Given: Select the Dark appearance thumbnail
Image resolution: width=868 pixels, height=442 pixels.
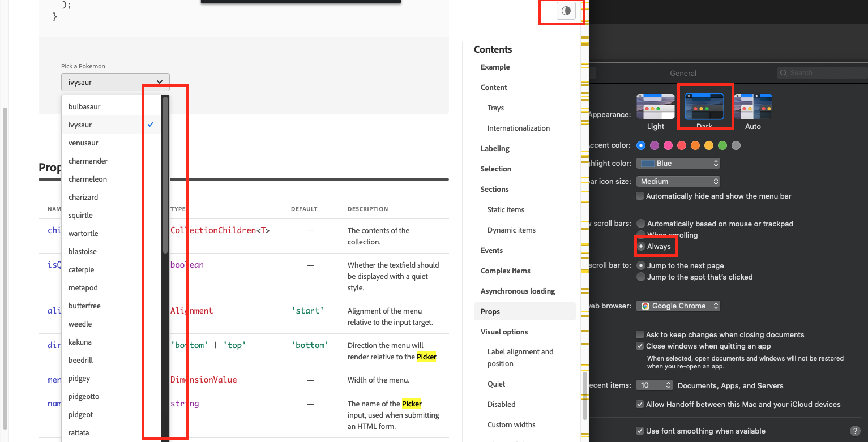Looking at the screenshot, I should click(705, 106).
